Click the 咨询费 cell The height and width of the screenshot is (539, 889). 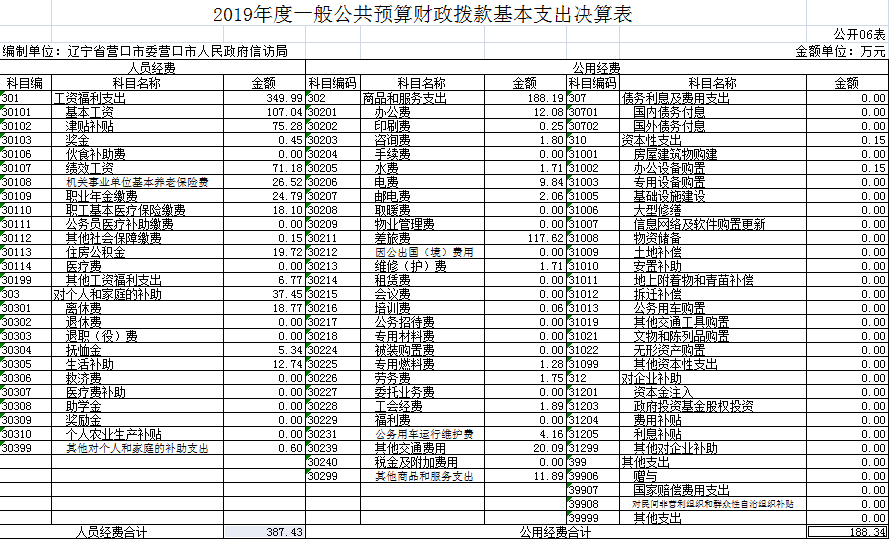(423, 140)
